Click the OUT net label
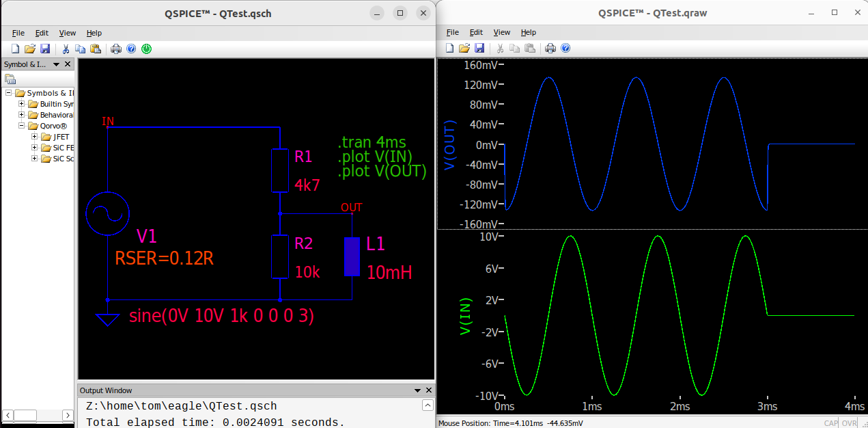868x428 pixels. (352, 208)
